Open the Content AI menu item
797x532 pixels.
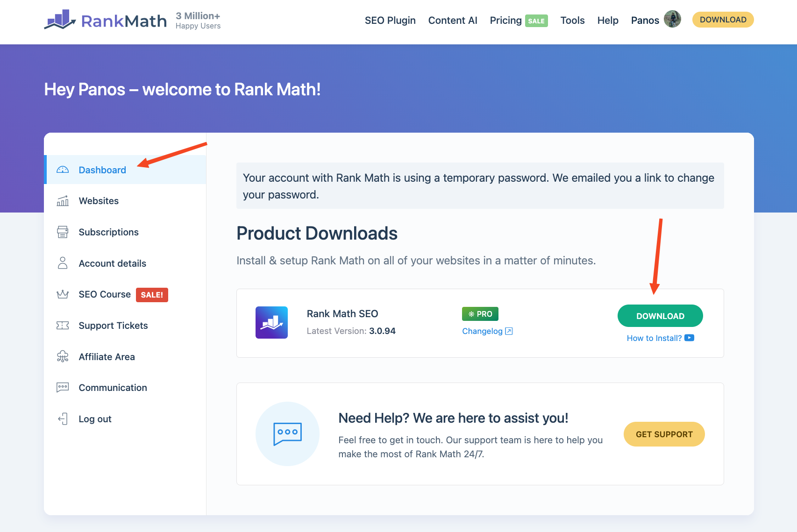point(453,21)
